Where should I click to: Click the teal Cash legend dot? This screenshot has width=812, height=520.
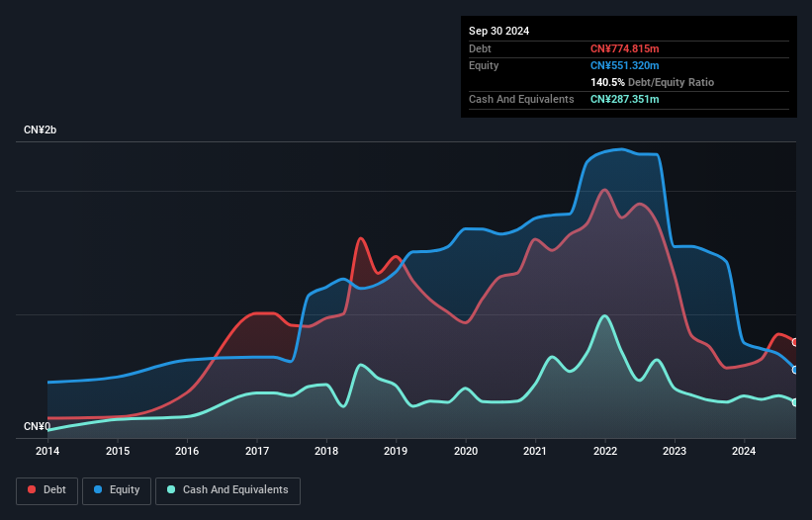(x=171, y=489)
